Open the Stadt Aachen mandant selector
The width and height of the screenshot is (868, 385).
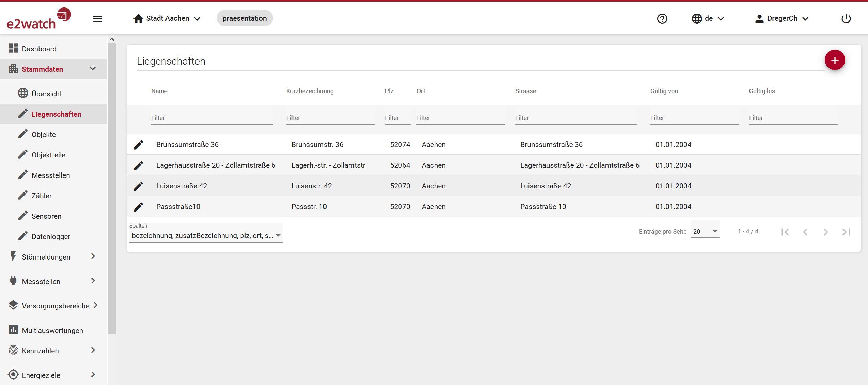point(168,18)
